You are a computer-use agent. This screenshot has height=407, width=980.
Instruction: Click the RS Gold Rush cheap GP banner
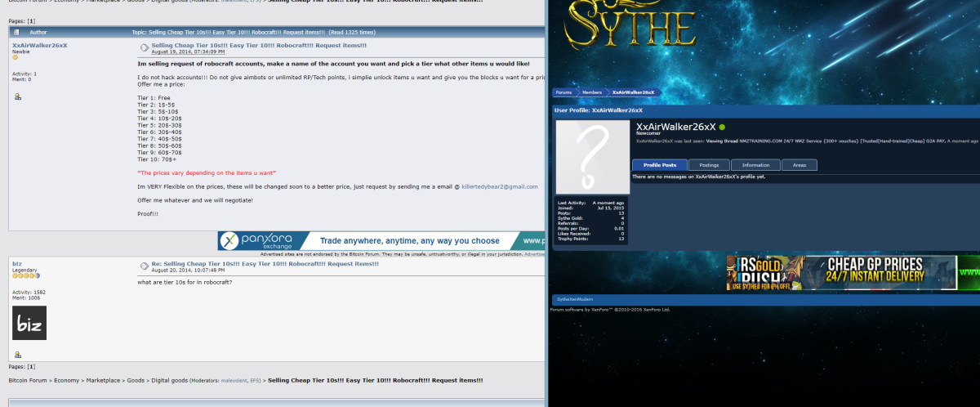pos(853,273)
